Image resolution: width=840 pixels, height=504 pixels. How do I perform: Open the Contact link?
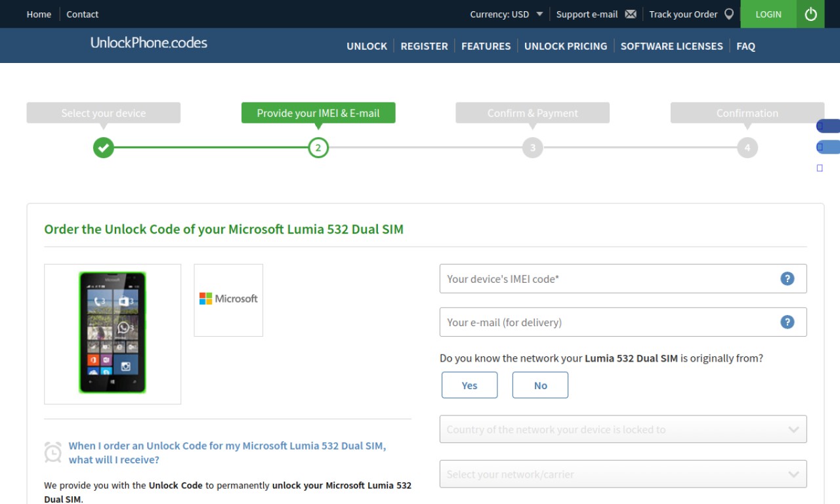pyautogui.click(x=82, y=14)
